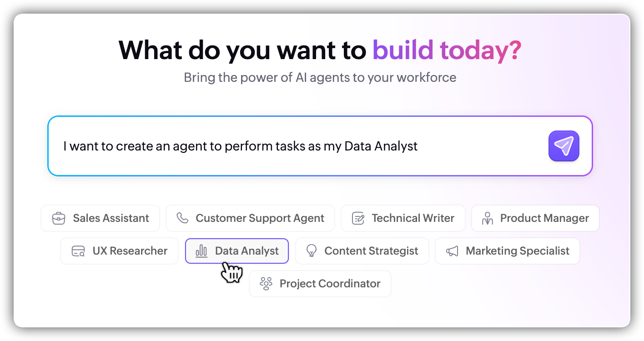
Task: Click the bar chart Data Analyst icon
Action: click(201, 251)
